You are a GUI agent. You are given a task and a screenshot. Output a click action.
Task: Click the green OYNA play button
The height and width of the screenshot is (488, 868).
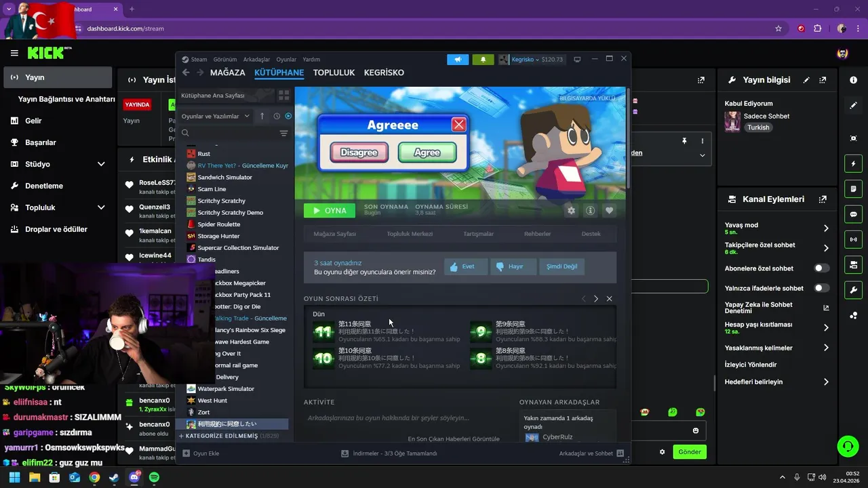coord(330,211)
